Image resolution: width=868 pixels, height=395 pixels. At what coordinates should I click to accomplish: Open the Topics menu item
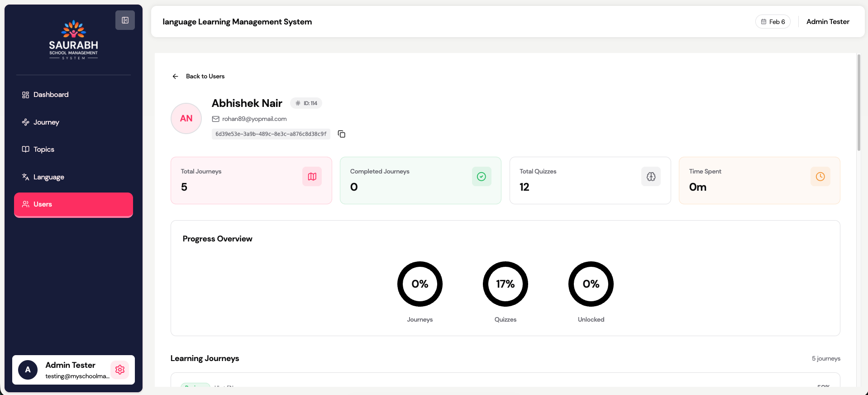click(x=43, y=149)
